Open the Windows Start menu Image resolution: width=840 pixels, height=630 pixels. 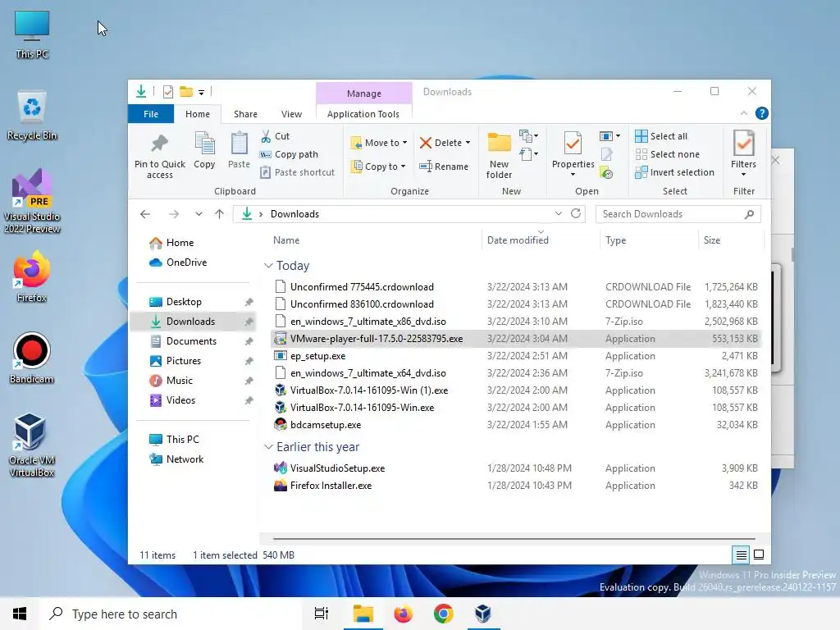pyautogui.click(x=20, y=614)
